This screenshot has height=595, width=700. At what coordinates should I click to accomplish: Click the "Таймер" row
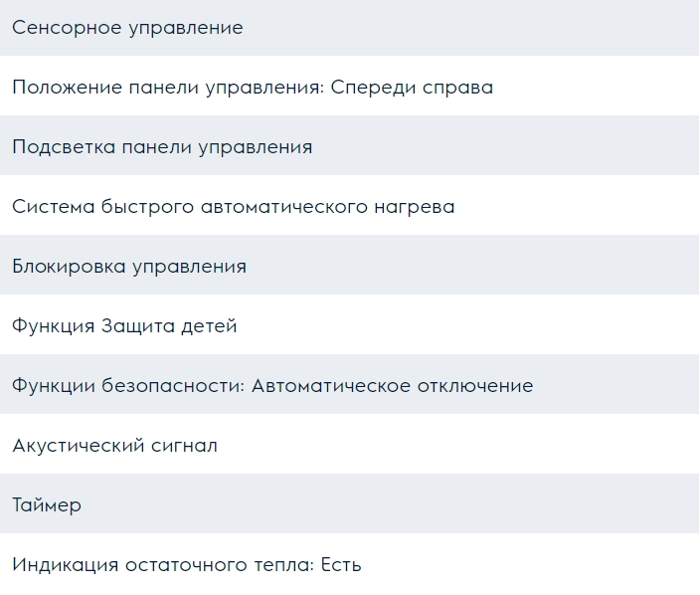click(x=47, y=505)
